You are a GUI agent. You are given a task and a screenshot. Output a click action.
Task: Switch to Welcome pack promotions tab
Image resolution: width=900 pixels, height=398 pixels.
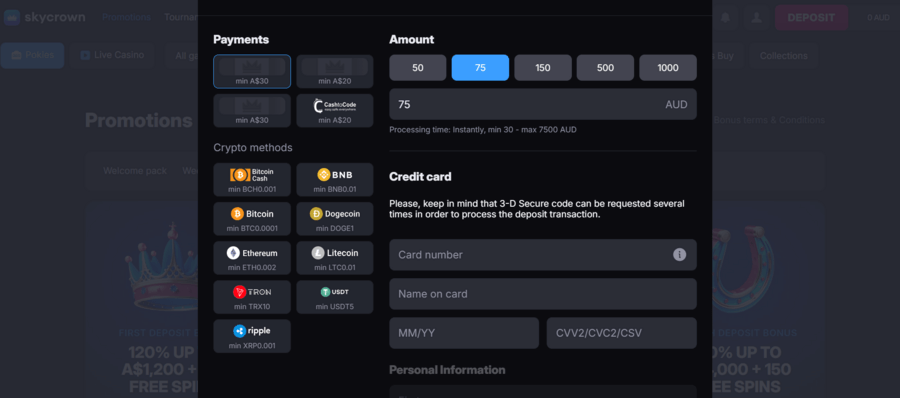coord(135,171)
